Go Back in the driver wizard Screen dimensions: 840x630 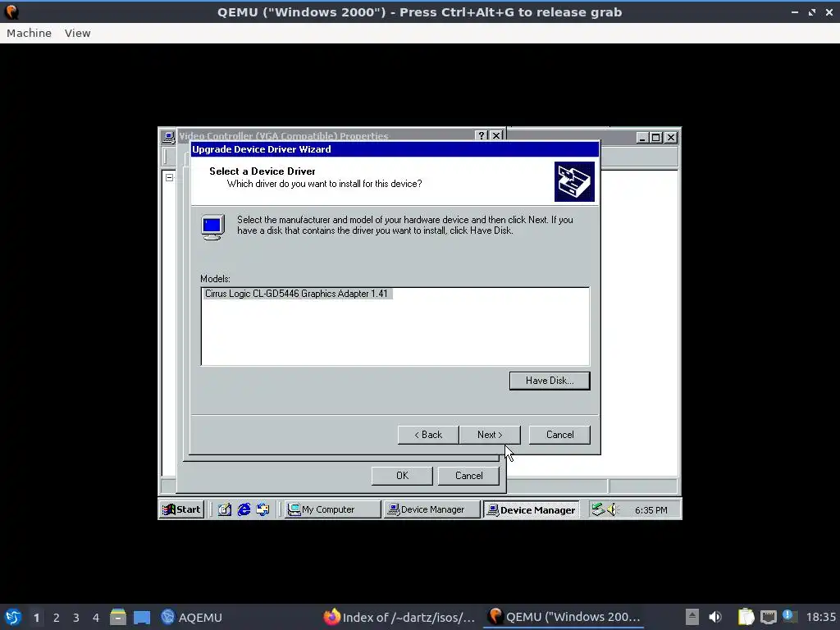[428, 435]
